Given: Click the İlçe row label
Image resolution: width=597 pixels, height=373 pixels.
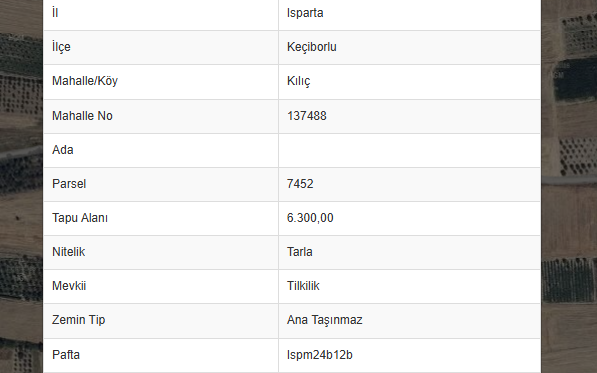Looking at the screenshot, I should click(61, 47).
